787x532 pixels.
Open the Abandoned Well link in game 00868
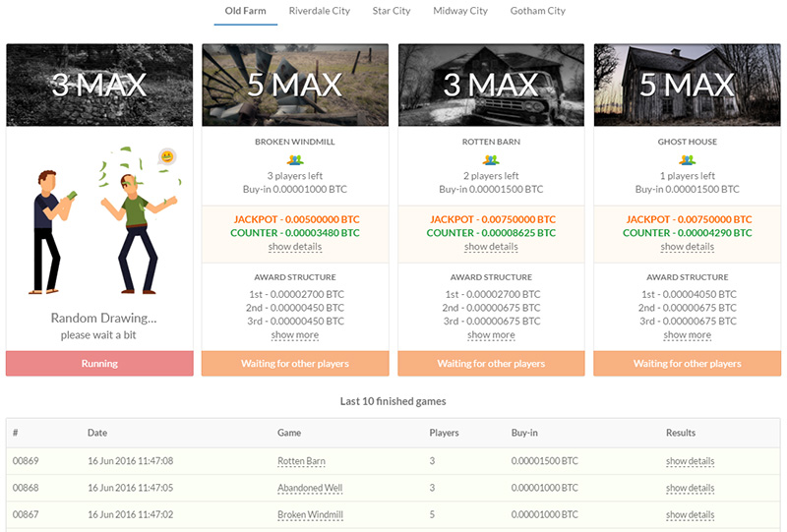[x=310, y=488]
